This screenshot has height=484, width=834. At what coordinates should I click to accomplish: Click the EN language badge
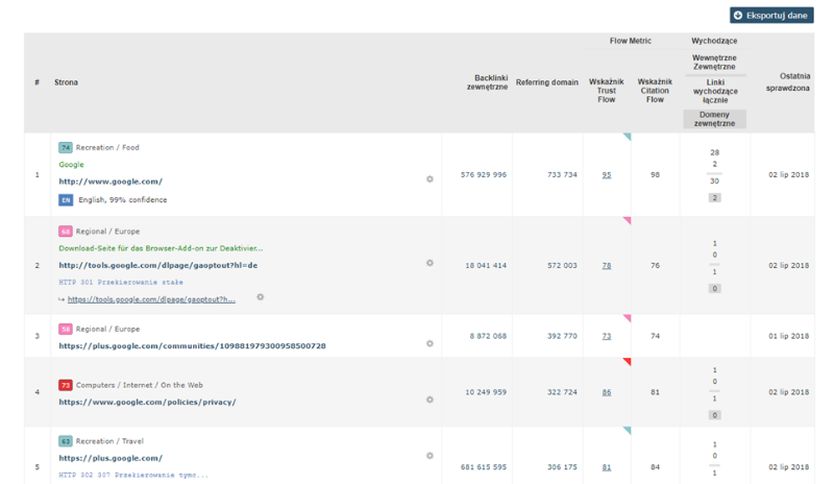pos(65,199)
